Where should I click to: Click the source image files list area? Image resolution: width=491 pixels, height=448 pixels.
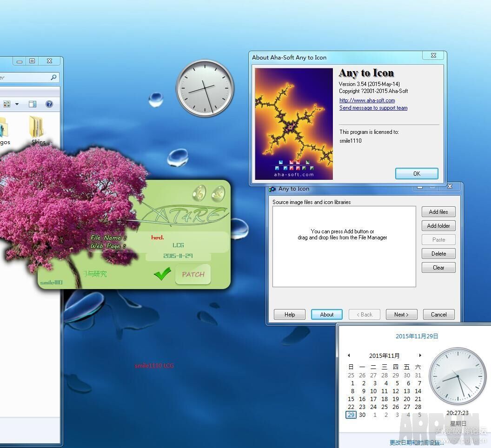pyautogui.click(x=344, y=246)
